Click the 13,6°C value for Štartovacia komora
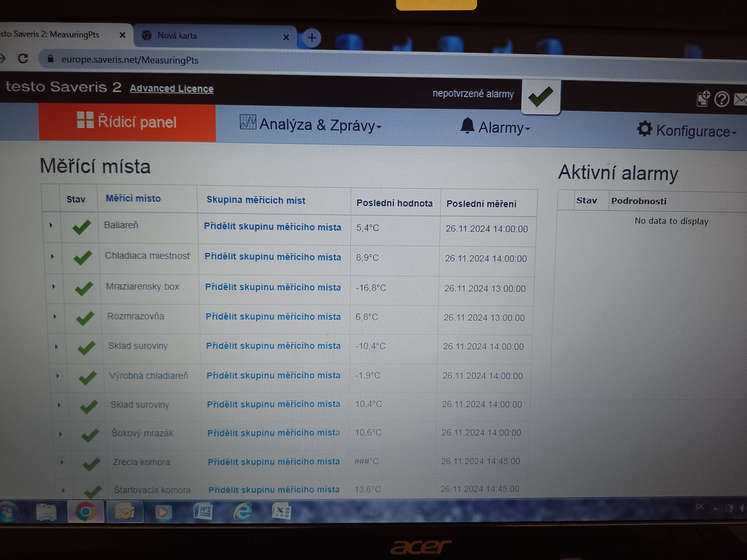This screenshot has height=560, width=747. coord(367,489)
